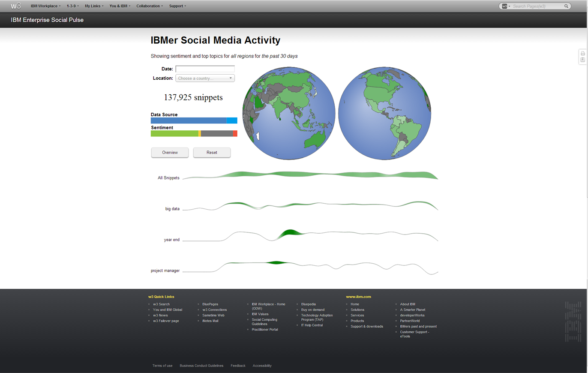Screen dimensions: 588x373
Task: Click the All Snippets label
Action: click(168, 178)
